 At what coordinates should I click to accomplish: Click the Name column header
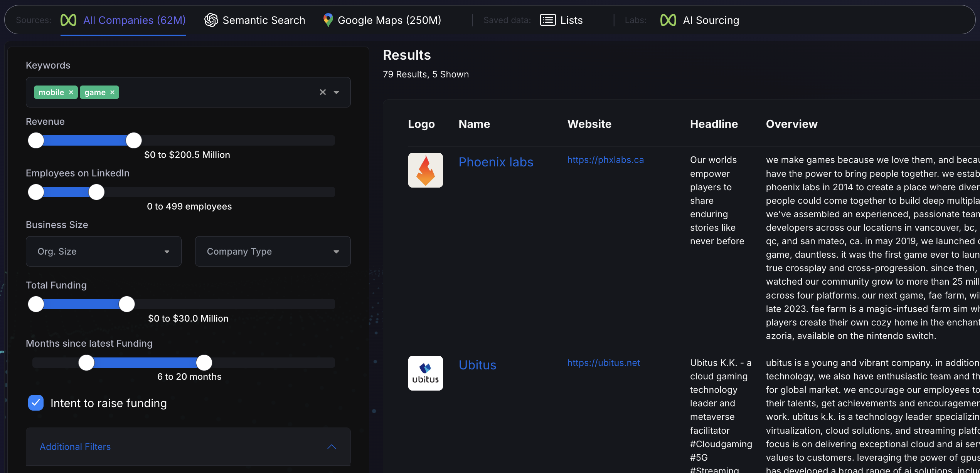(474, 124)
